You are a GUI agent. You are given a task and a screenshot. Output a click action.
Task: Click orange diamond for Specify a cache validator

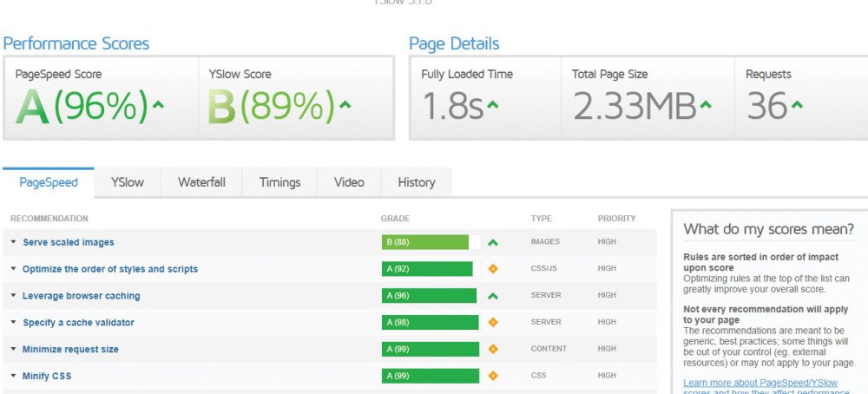(x=493, y=323)
